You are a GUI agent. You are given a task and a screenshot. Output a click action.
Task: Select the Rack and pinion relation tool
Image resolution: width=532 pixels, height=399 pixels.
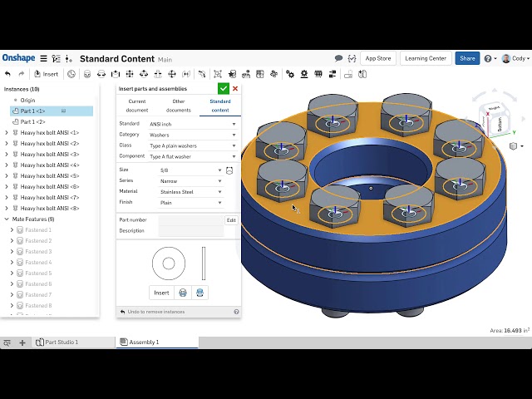coord(304,74)
